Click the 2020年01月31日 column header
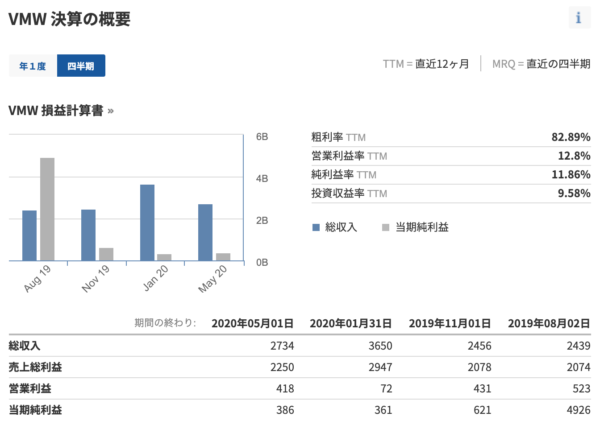 pyautogui.click(x=351, y=323)
